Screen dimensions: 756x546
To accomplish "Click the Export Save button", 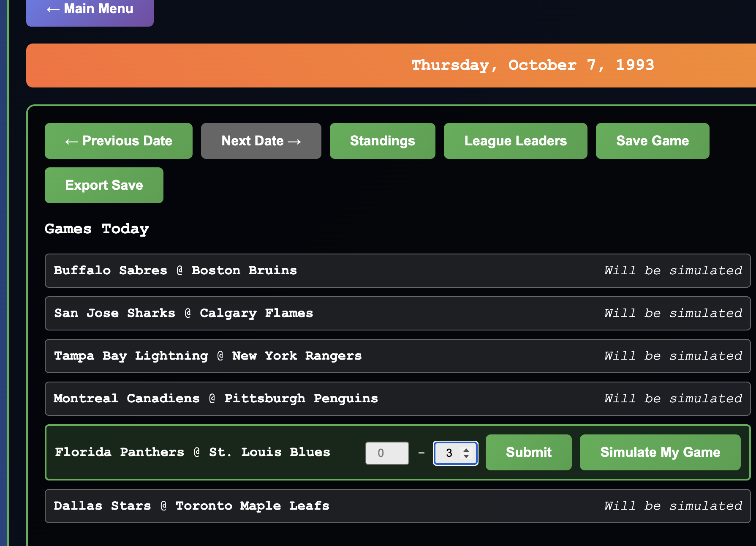I will click(104, 185).
